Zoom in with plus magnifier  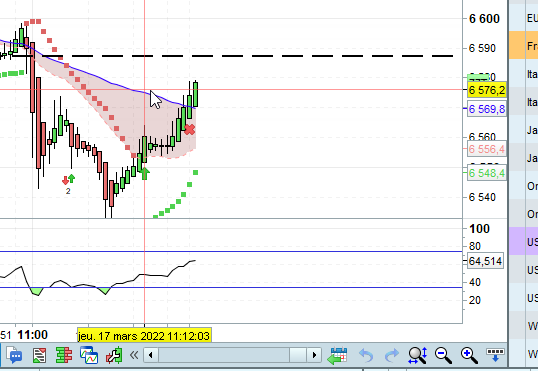(469, 355)
